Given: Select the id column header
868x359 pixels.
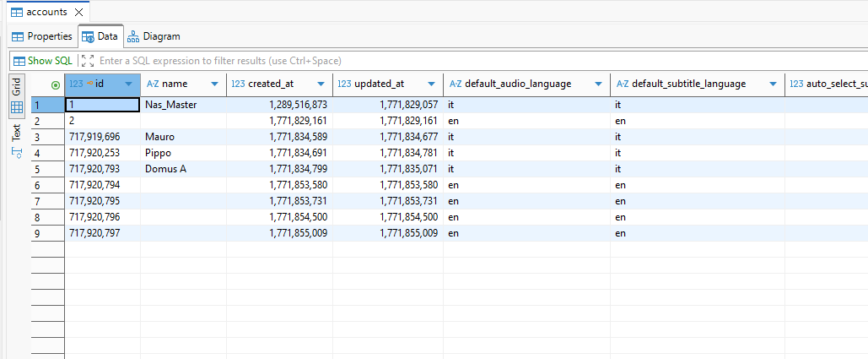Looking at the screenshot, I should coord(102,84).
